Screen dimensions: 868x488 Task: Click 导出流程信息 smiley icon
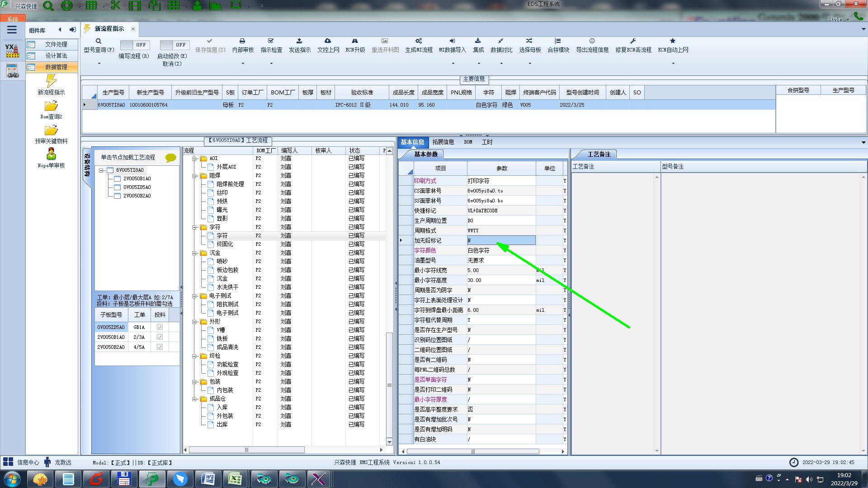(592, 41)
